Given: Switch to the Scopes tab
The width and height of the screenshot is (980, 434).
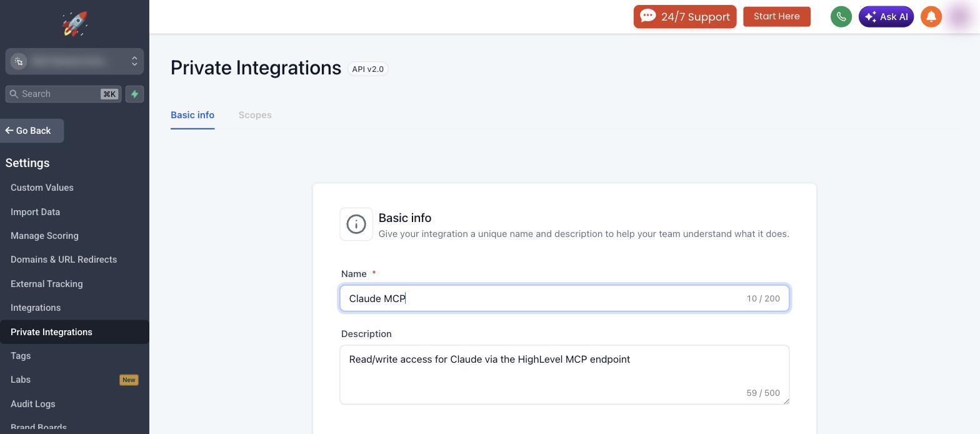Looking at the screenshot, I should pos(255,115).
